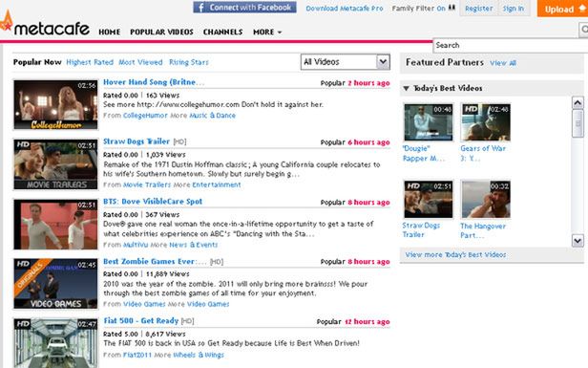
Task: Open Best Zombie Games thumbnail
Action: [55, 284]
